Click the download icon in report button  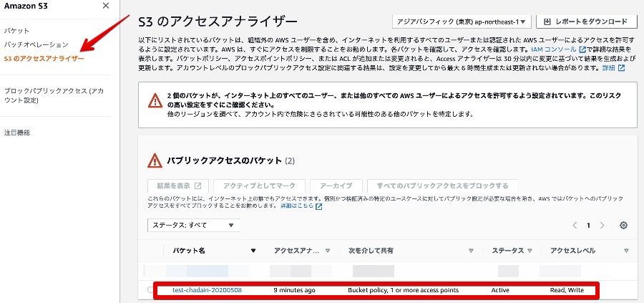547,21
